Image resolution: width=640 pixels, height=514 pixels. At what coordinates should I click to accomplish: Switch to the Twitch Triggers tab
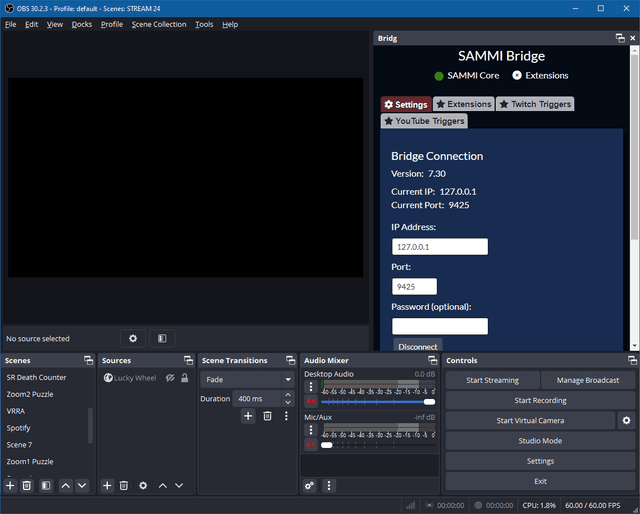535,104
